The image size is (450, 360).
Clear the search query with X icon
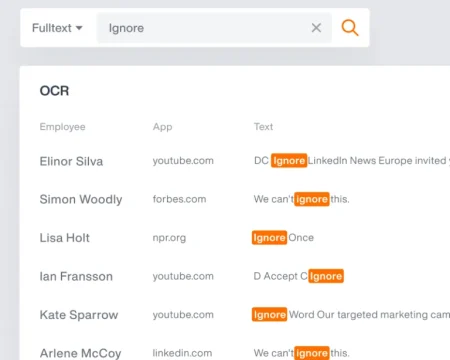[x=316, y=28]
